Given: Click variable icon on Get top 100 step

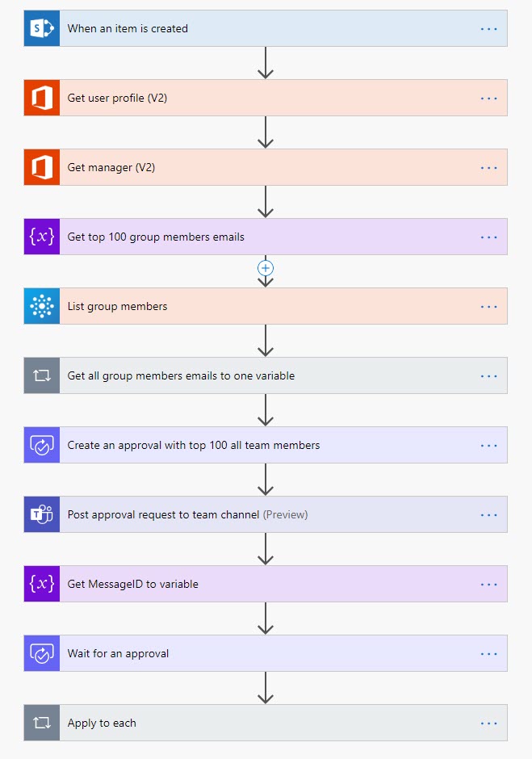Looking at the screenshot, I should (x=41, y=237).
